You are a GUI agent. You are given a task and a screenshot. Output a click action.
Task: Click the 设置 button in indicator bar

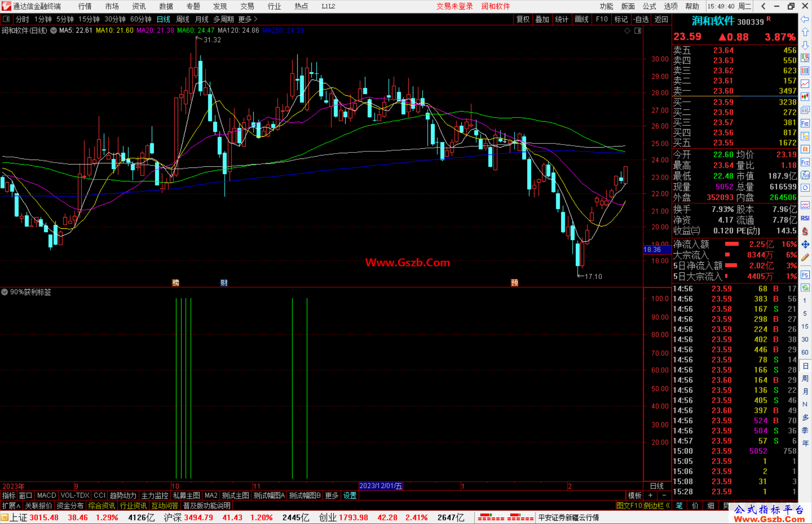[350, 495]
